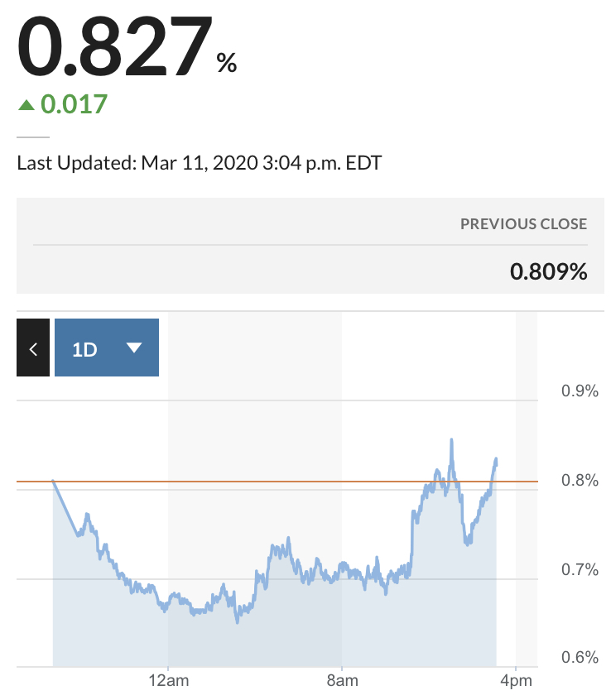Image resolution: width=611 pixels, height=700 pixels.
Task: Click the 0.8% y-axis label
Action: (580, 481)
